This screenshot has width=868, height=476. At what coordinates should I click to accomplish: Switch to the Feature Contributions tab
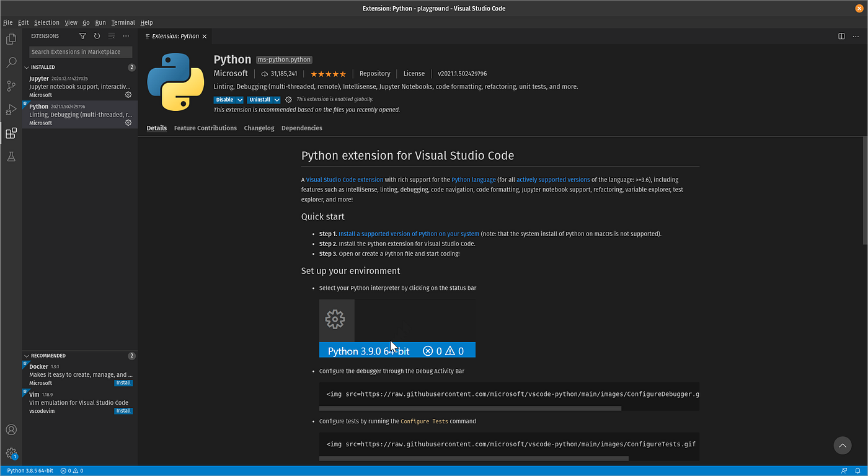pyautogui.click(x=205, y=128)
